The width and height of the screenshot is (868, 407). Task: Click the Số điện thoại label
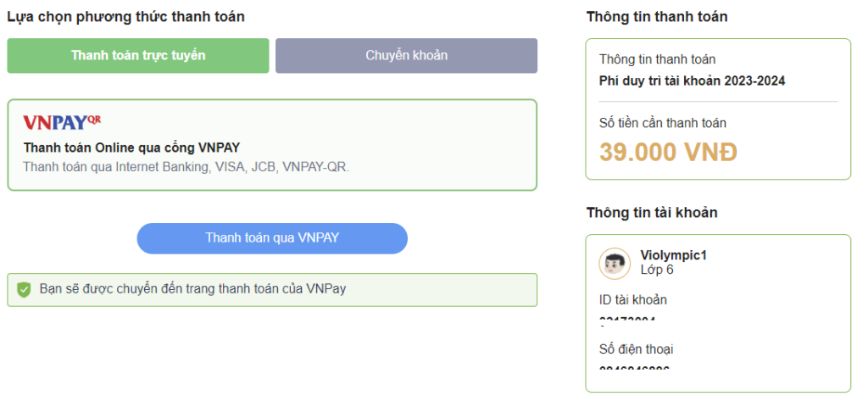pyautogui.click(x=637, y=349)
